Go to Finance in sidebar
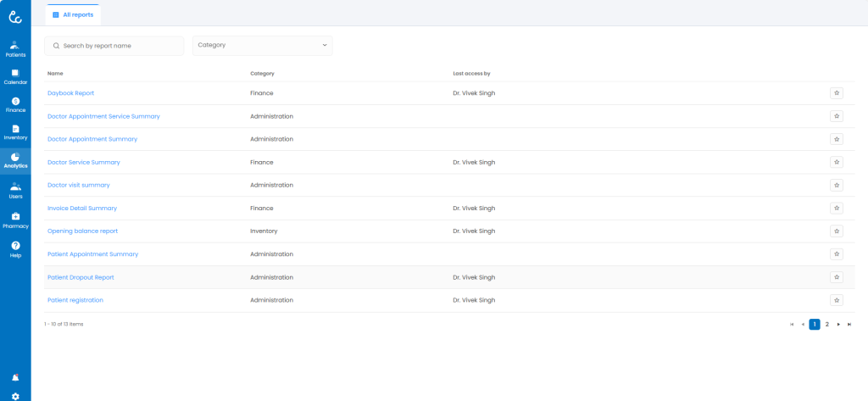This screenshot has height=401, width=868. (x=15, y=103)
